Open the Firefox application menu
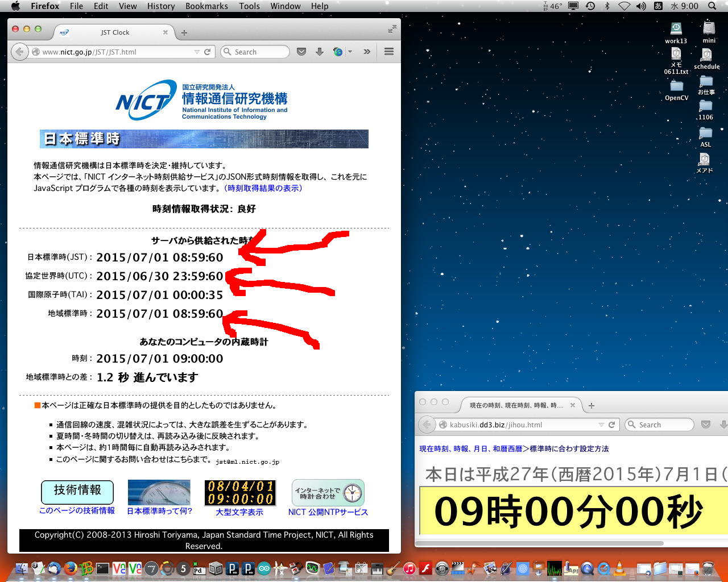The width and height of the screenshot is (728, 582). point(45,6)
